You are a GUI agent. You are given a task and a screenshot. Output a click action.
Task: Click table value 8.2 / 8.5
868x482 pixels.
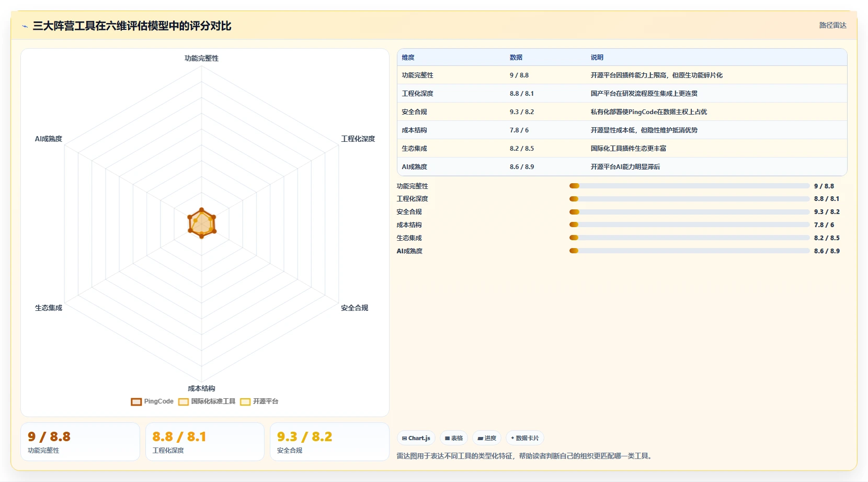coord(522,149)
